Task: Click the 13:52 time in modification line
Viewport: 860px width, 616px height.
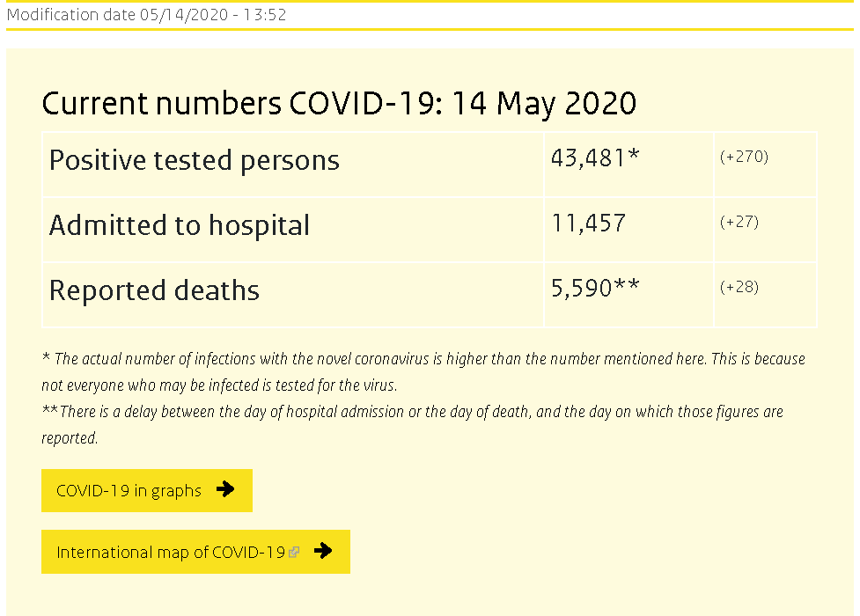Action: coord(267,15)
